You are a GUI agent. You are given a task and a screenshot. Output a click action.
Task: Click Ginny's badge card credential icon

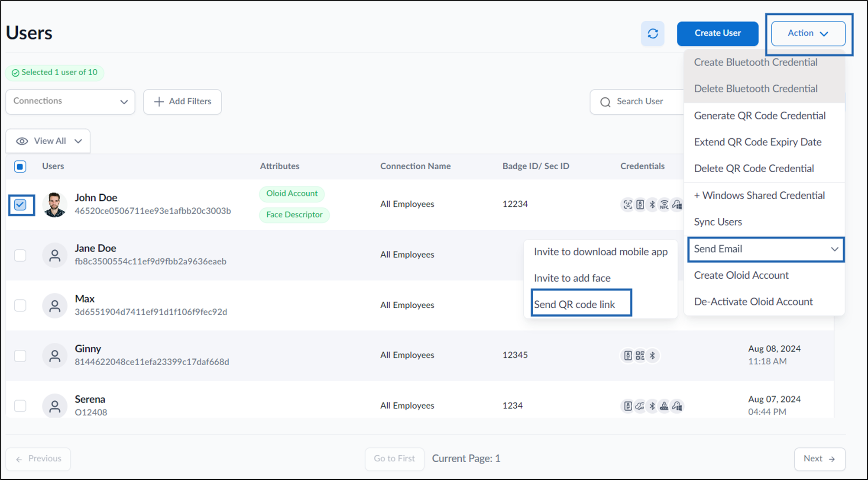click(x=628, y=356)
